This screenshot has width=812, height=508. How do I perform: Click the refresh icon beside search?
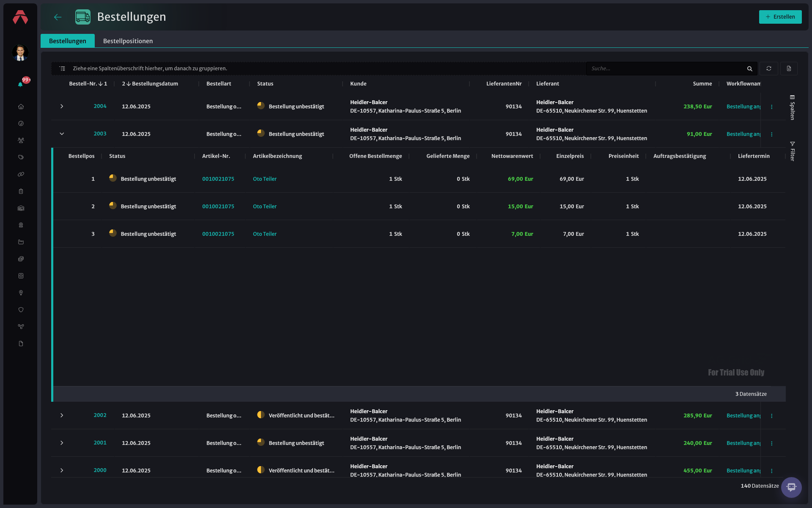point(769,69)
